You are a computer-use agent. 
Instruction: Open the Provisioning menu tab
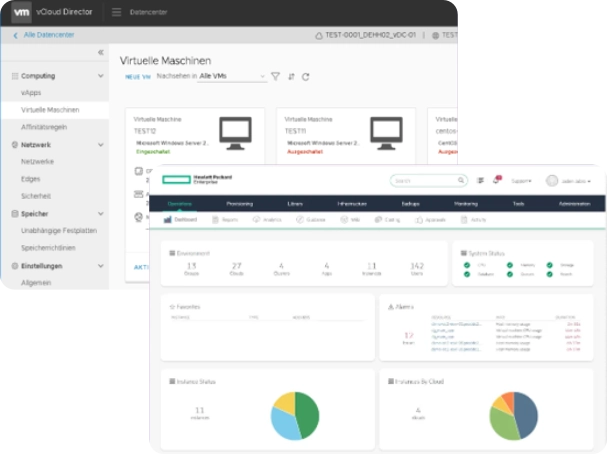point(239,203)
